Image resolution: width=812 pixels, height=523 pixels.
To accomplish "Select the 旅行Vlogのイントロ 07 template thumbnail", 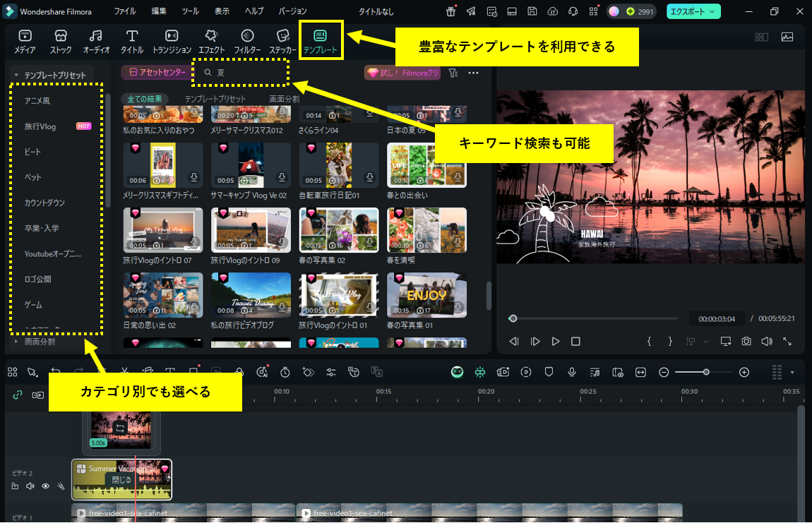I will tap(162, 230).
